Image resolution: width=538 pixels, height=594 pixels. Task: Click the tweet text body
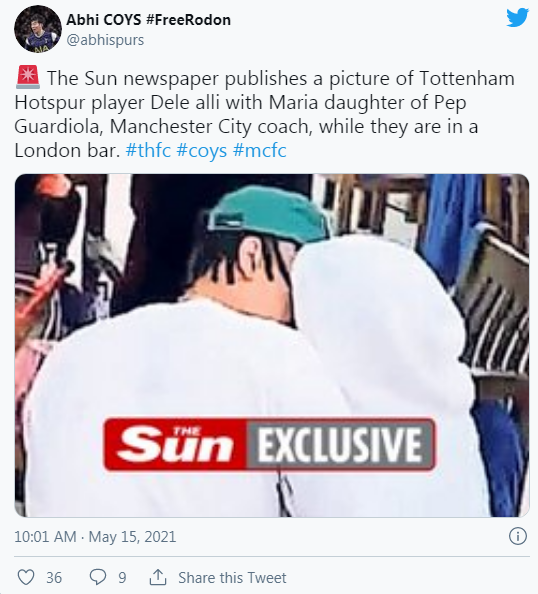click(265, 114)
